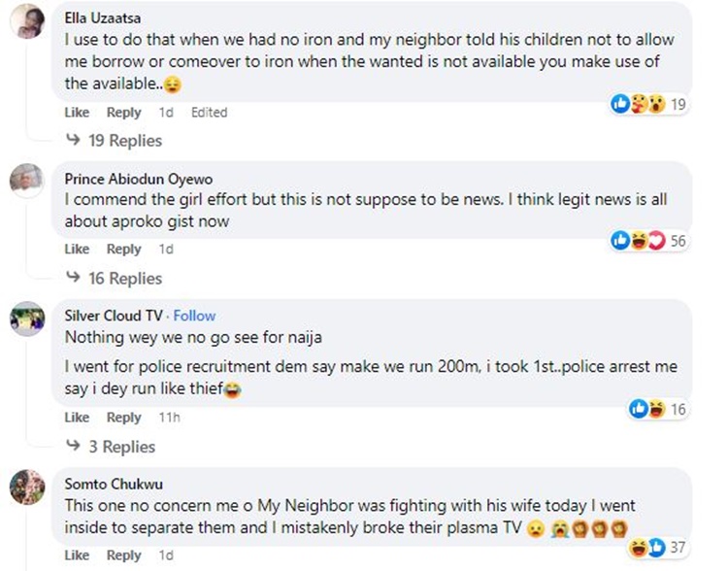Follow Silver Cloud TV
Image resolution: width=728 pixels, height=571 pixels.
(x=194, y=316)
